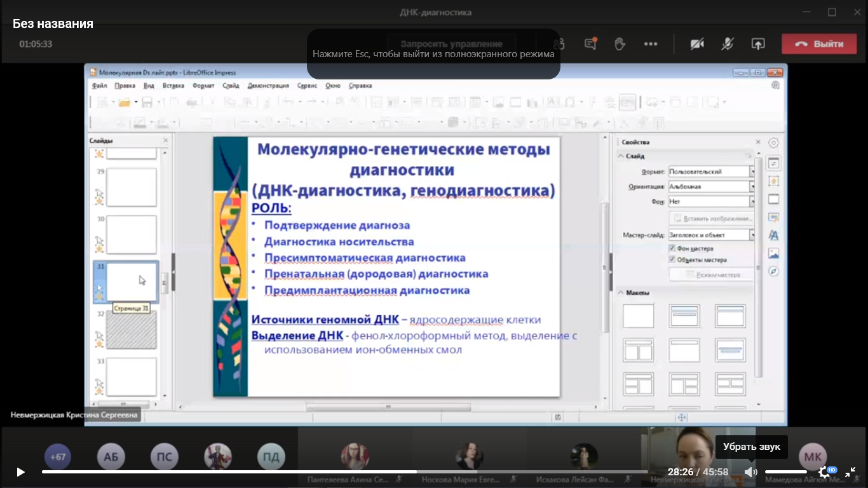868x488 pixels.
Task: Toggle Фон мастера checkbox
Action: click(x=672, y=248)
